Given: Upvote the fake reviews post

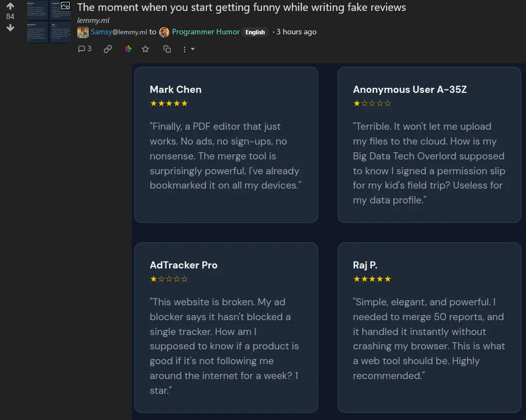Looking at the screenshot, I should pos(10,6).
